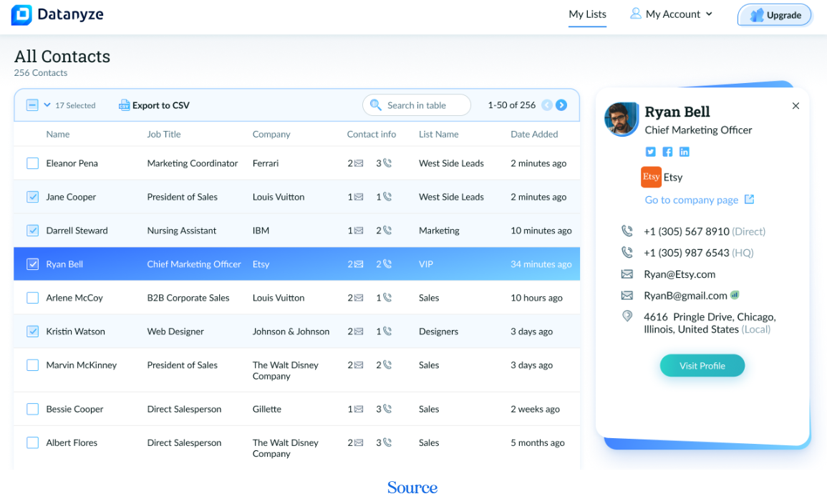
Task: Sort by the Job Title column header
Action: click(x=163, y=135)
